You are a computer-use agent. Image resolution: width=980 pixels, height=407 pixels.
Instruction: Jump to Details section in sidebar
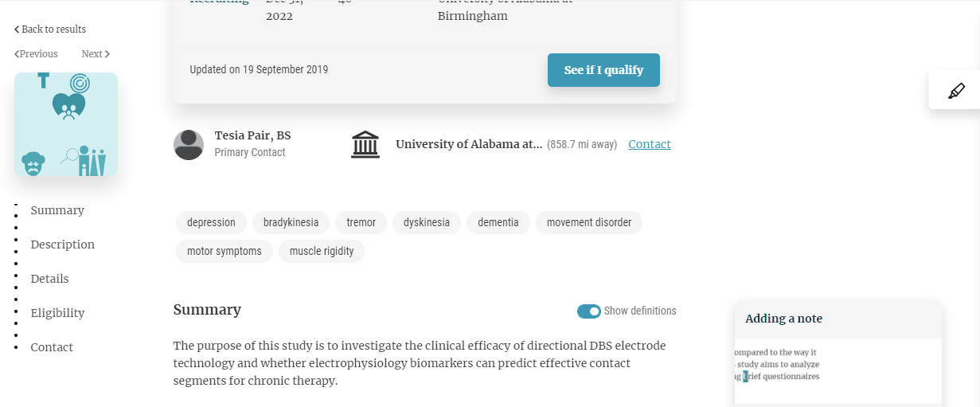click(49, 279)
